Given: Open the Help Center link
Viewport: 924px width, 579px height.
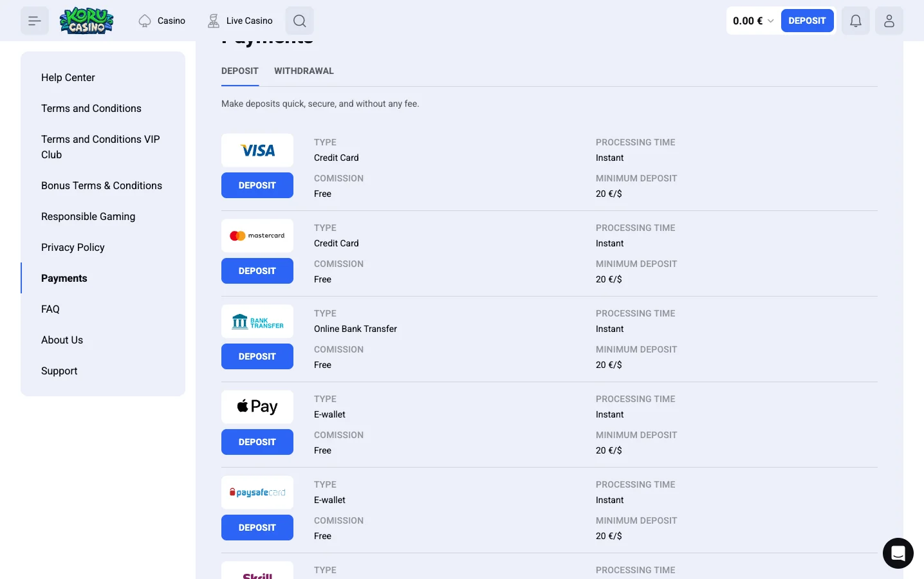Looking at the screenshot, I should pos(68,77).
